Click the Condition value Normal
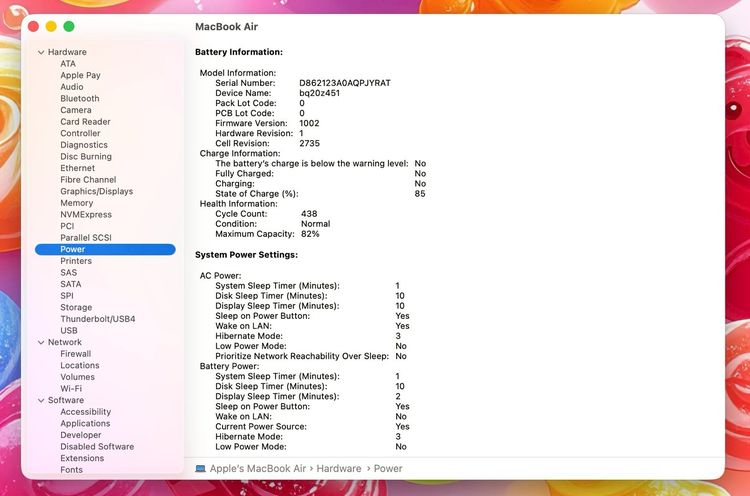 (x=315, y=224)
